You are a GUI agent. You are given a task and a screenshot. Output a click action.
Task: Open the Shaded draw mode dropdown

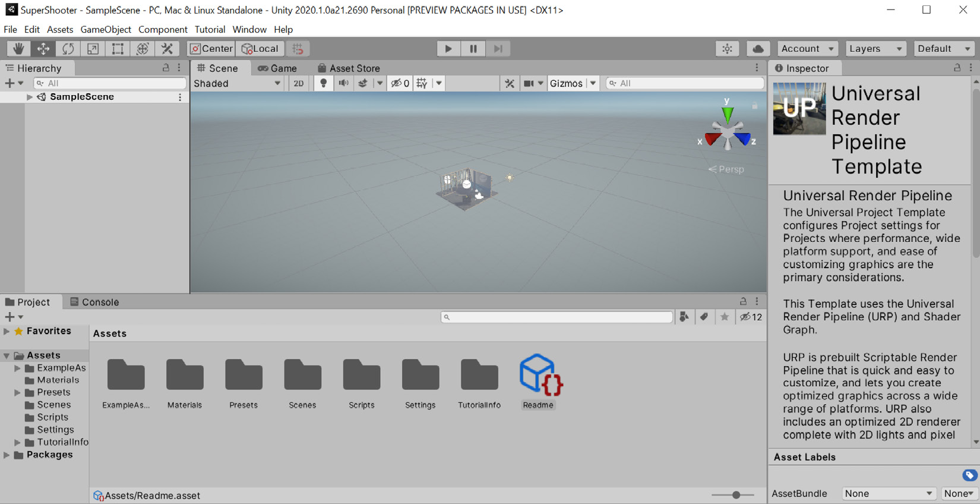[237, 83]
